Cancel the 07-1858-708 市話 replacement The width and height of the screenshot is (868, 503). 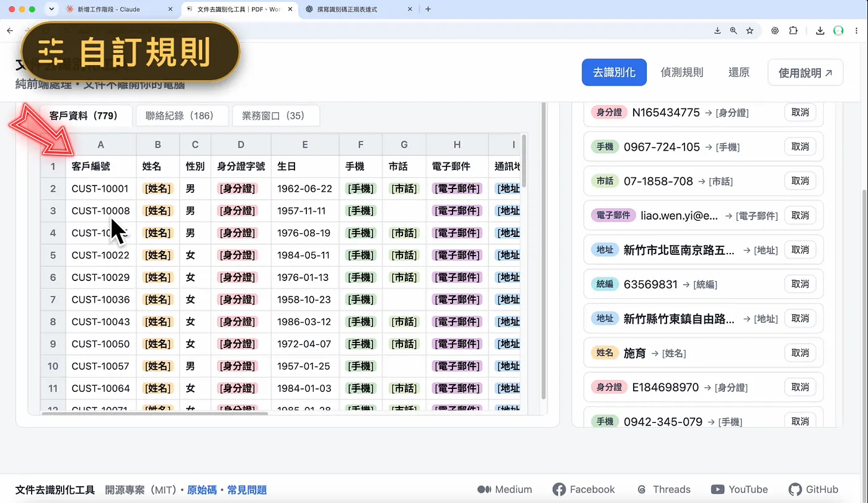800,181
